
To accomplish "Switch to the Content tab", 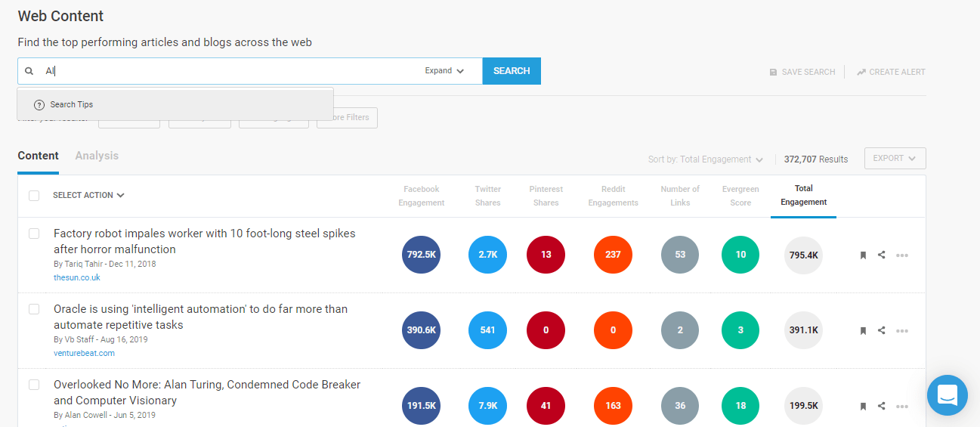I will [x=38, y=156].
